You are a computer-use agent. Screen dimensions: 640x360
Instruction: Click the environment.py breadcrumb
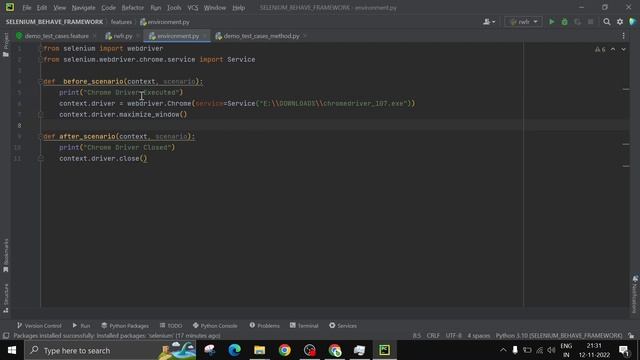165,22
